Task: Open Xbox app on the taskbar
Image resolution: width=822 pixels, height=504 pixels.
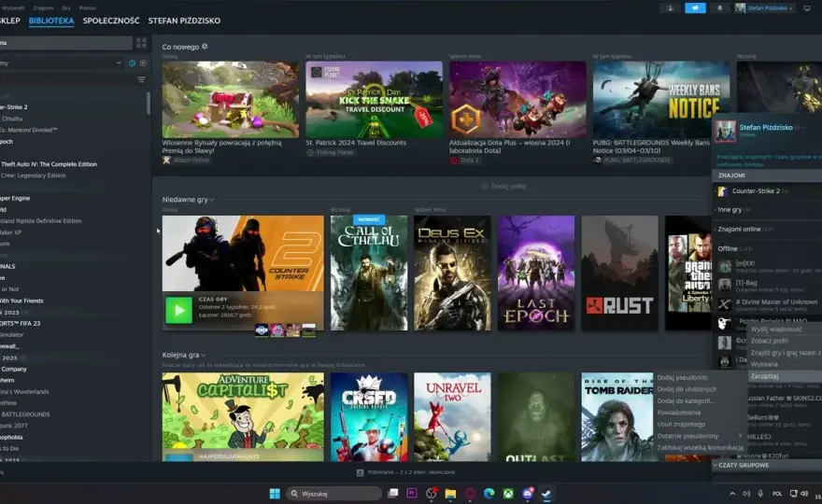Action: click(508, 494)
